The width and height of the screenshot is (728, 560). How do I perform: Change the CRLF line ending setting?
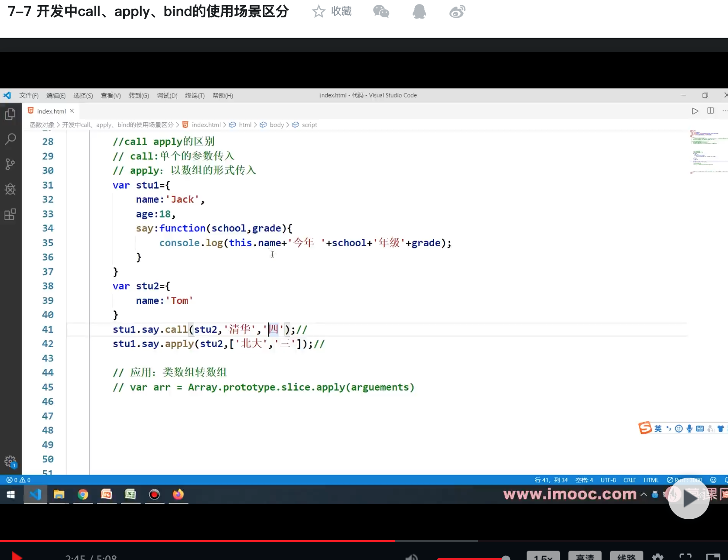(x=630, y=480)
